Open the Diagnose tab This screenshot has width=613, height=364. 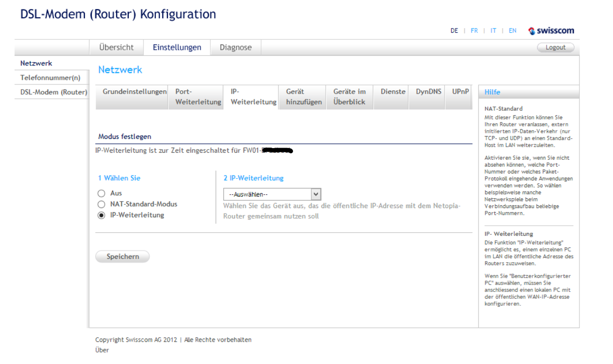tap(236, 47)
